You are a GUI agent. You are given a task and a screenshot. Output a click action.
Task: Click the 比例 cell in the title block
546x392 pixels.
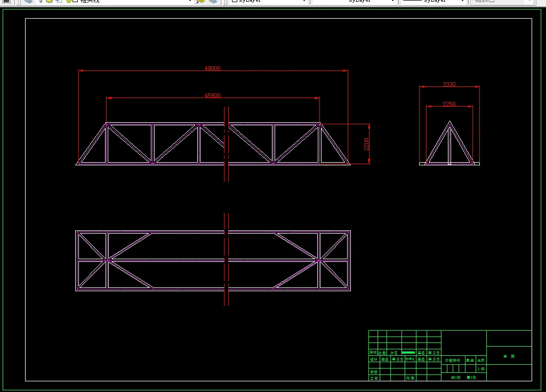pyautogui.click(x=481, y=361)
